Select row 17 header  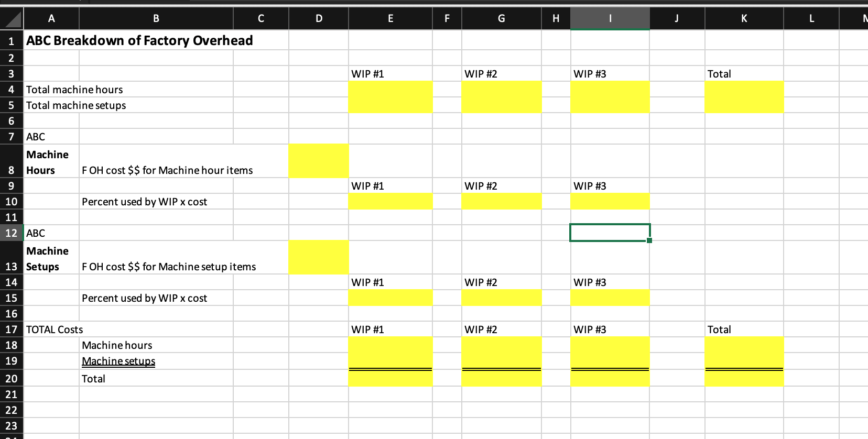click(10, 330)
